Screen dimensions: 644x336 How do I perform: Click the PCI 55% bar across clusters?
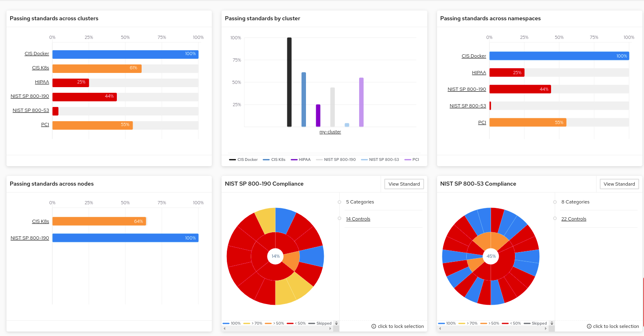[x=93, y=125]
